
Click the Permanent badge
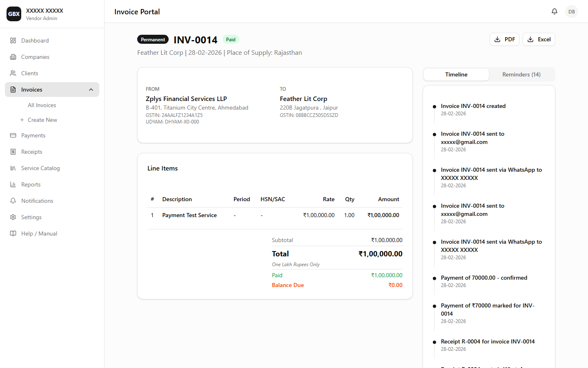[153, 40]
